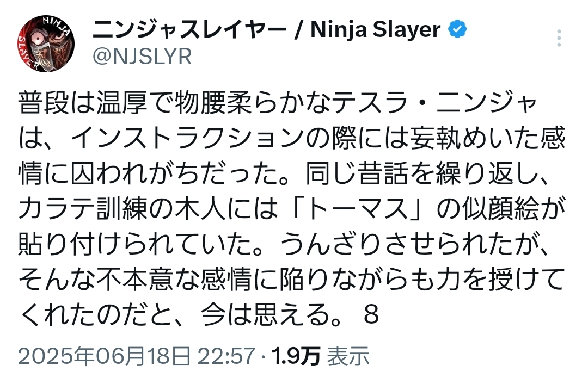Image resolution: width=588 pixels, height=378 pixels.
Task: Click the date 2025年06月18日
Action: pos(105,357)
